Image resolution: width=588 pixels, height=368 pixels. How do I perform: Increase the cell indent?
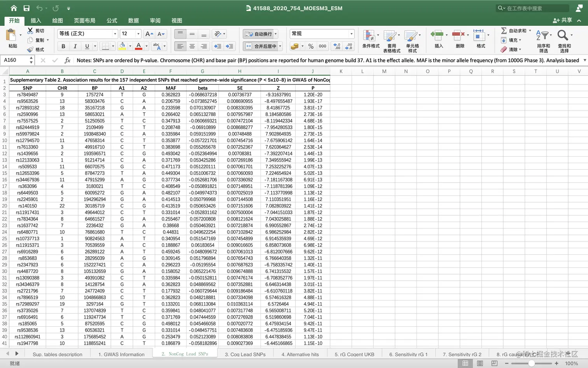click(229, 46)
